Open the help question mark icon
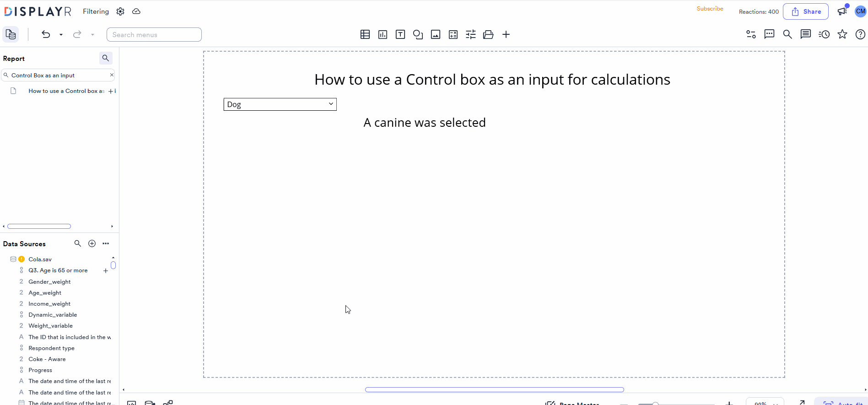The width and height of the screenshot is (868, 405). coord(860,34)
